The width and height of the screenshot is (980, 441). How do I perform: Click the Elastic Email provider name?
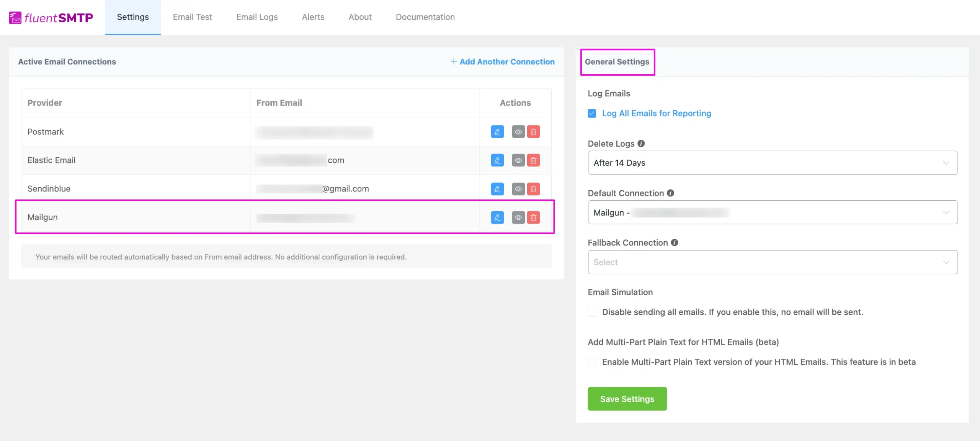(51, 160)
